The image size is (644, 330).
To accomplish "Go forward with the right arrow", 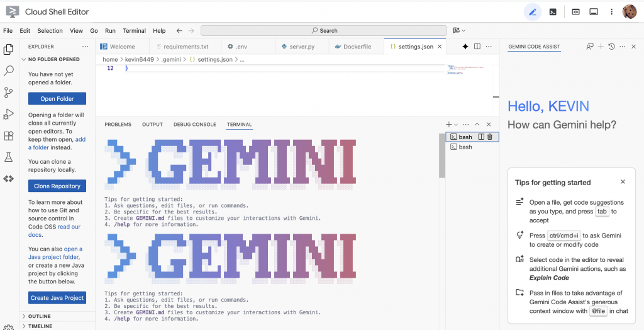I will (191, 30).
